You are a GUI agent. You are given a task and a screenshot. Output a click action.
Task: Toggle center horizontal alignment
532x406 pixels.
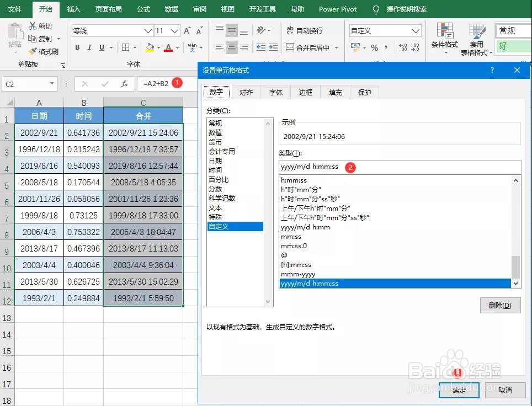(232, 47)
